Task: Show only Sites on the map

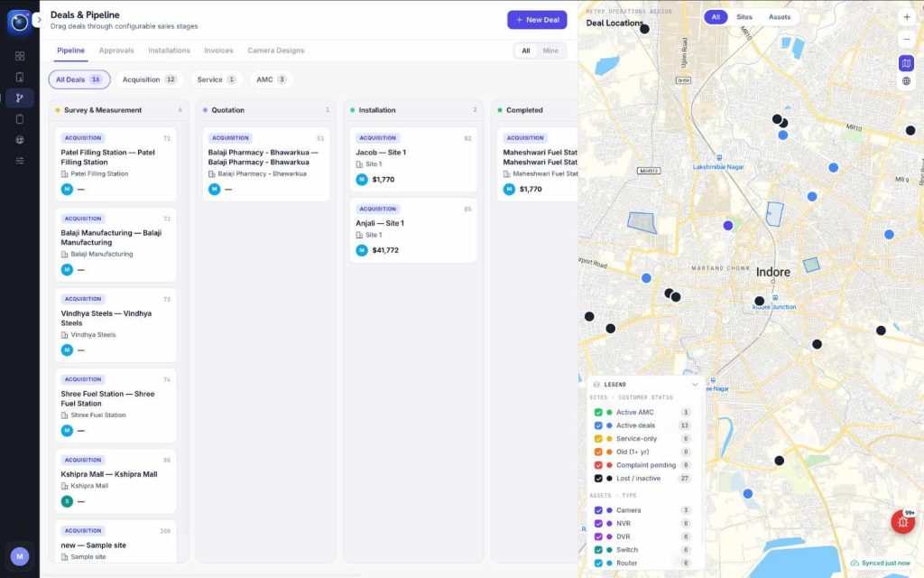Action: (744, 17)
